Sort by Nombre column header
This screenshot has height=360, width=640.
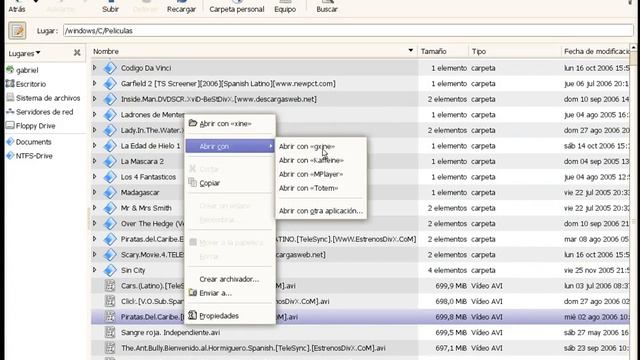[253, 51]
